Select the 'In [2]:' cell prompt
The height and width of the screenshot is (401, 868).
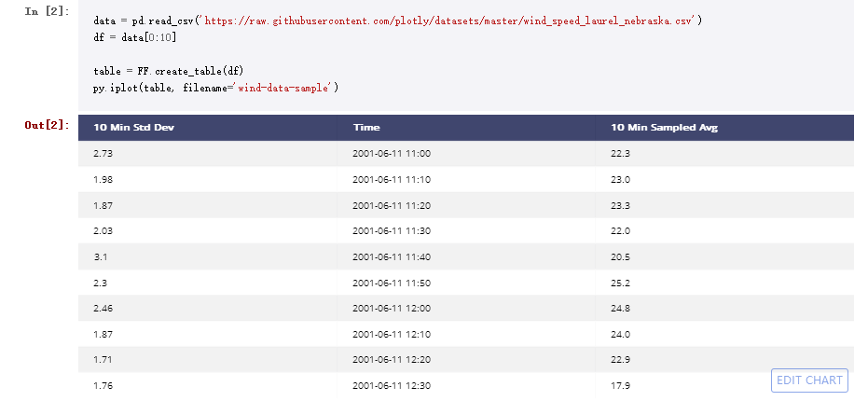coord(47,11)
